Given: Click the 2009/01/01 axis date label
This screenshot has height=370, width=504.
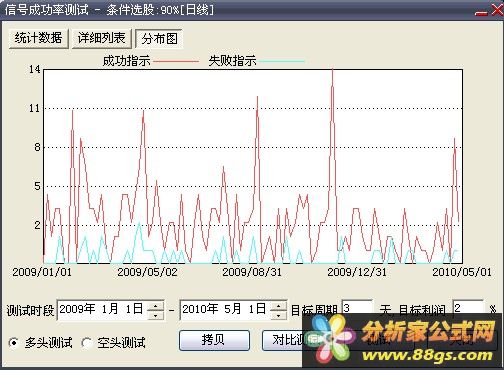Looking at the screenshot, I should [x=42, y=272].
